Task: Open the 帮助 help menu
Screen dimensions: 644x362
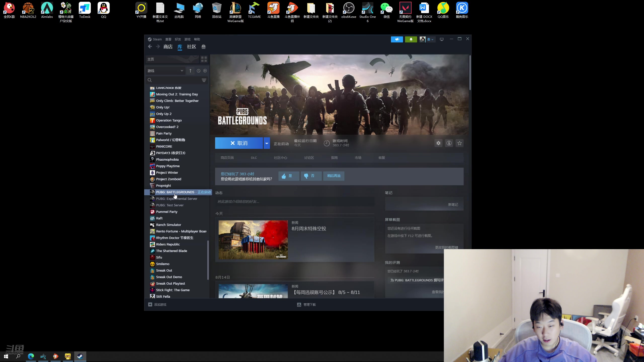Action: [197, 39]
